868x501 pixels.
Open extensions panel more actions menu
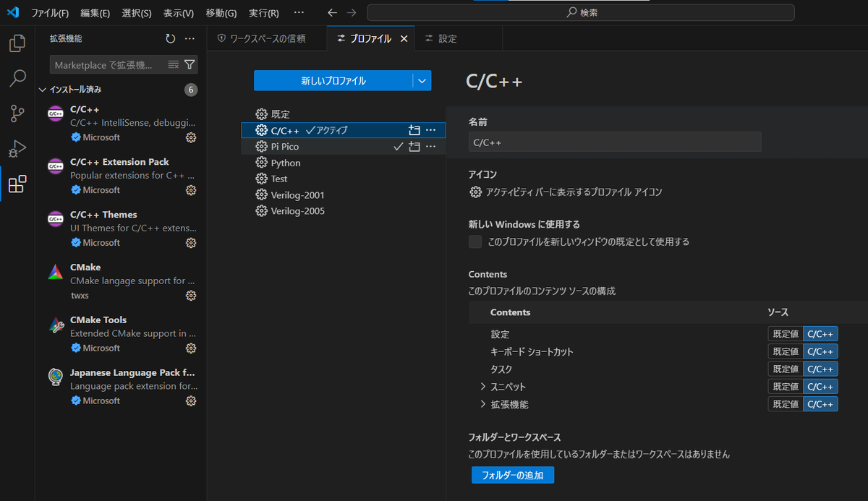(190, 38)
